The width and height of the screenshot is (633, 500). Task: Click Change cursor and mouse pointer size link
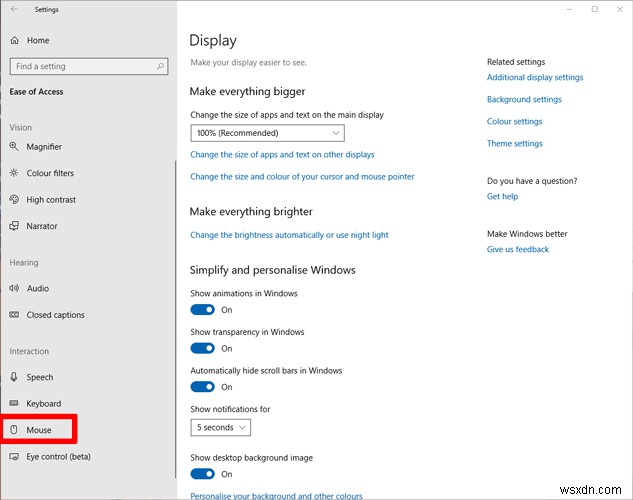302,177
